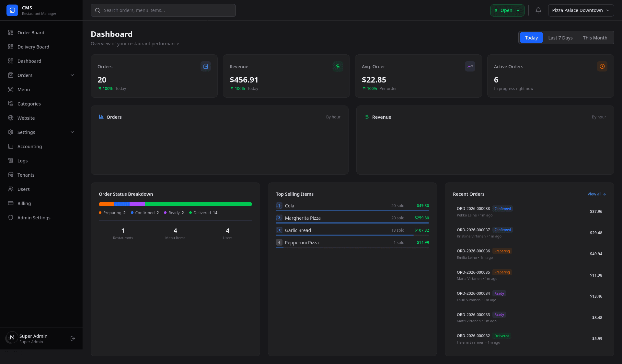Click the View all recent orders link

pos(596,194)
